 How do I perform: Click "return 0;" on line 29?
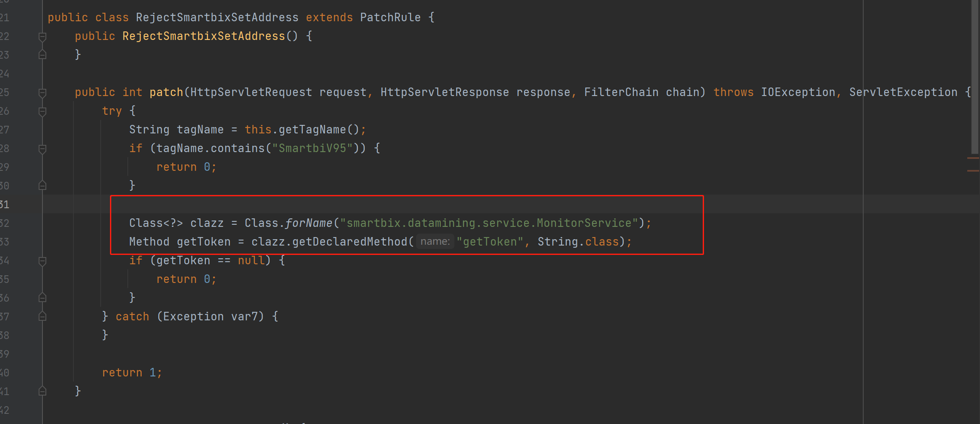point(186,167)
